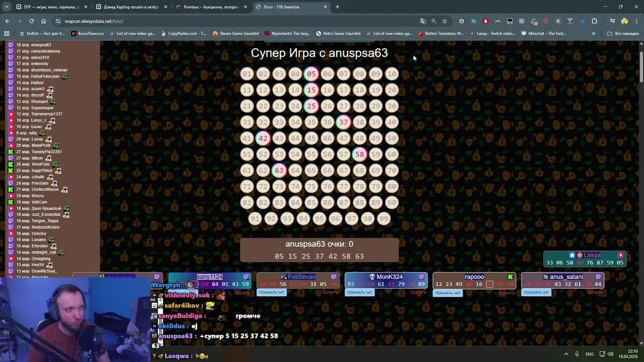Screen dimensions: 644x362
Task: Open the Windows volume tray icon
Action: (x=610, y=354)
